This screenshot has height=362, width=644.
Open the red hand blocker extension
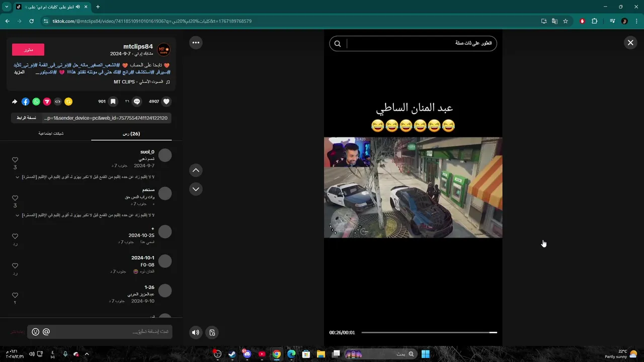coord(583,21)
